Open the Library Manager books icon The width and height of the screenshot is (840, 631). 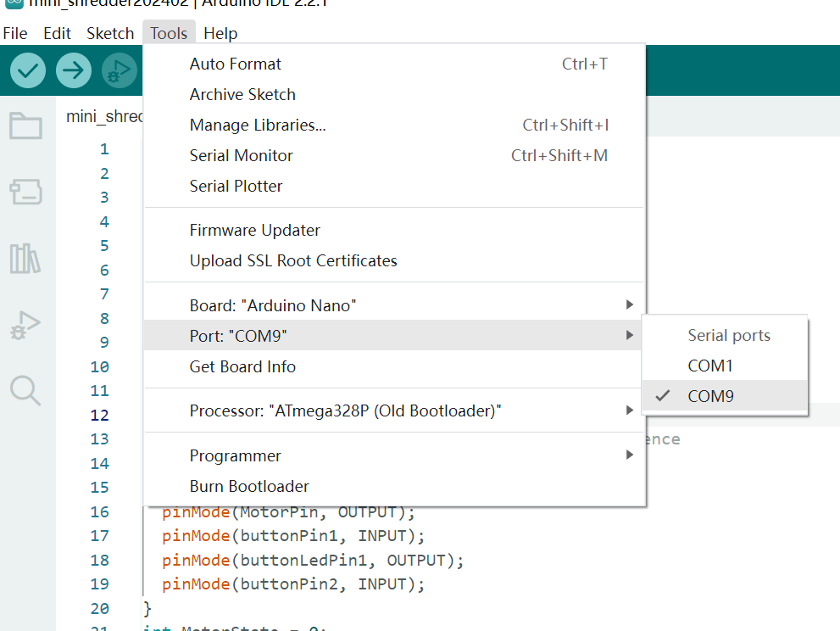click(x=25, y=258)
